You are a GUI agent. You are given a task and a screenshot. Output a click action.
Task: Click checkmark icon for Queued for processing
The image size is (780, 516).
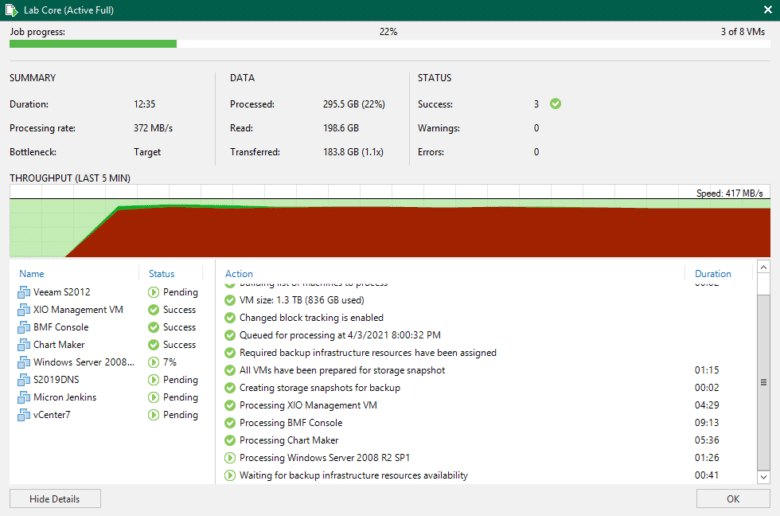(230, 335)
